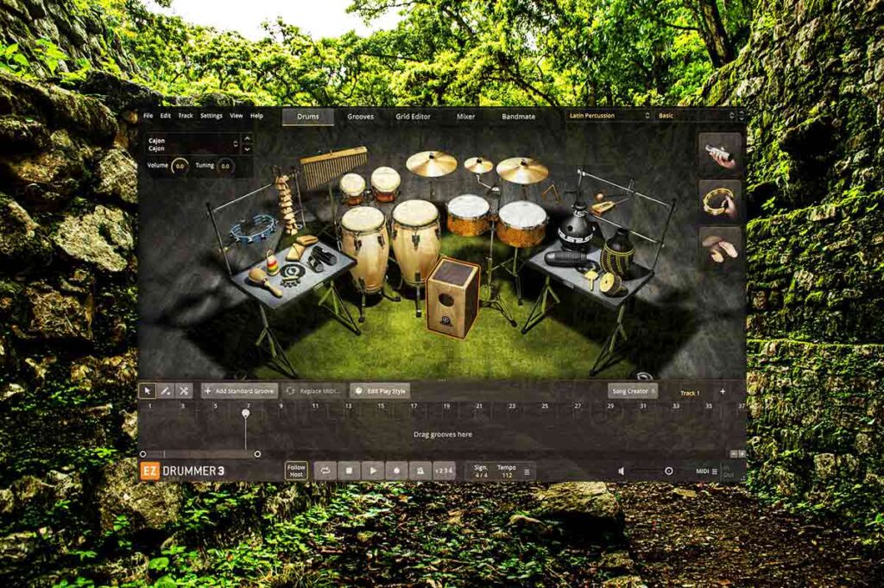Click the cajon drum in the kit
The height and width of the screenshot is (588, 884).
(452, 296)
